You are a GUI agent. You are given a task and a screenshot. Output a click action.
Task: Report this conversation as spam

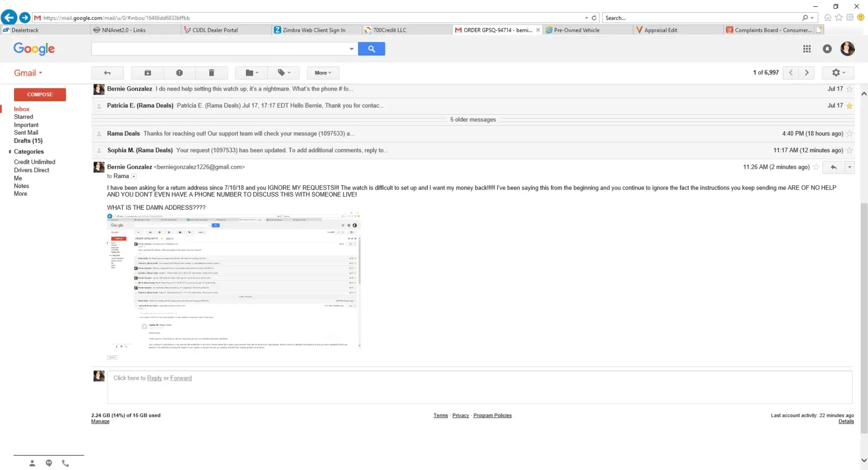(179, 73)
